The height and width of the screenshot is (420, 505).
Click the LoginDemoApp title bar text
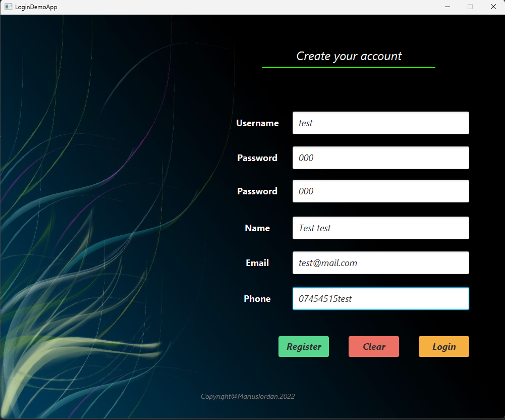36,7
